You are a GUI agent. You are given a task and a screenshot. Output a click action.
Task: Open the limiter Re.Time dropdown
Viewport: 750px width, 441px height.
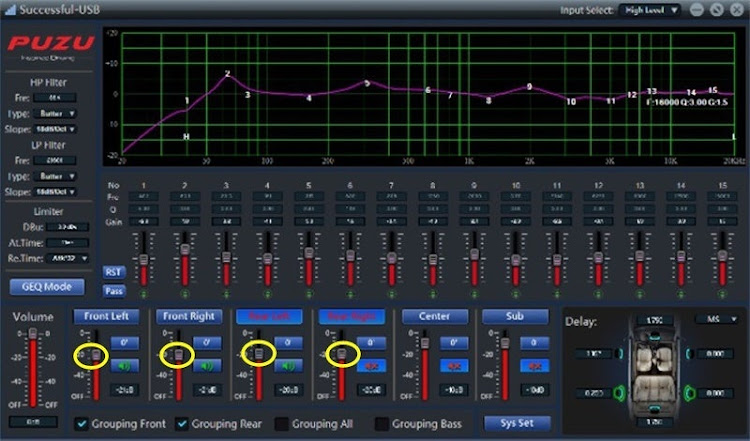(x=68, y=258)
